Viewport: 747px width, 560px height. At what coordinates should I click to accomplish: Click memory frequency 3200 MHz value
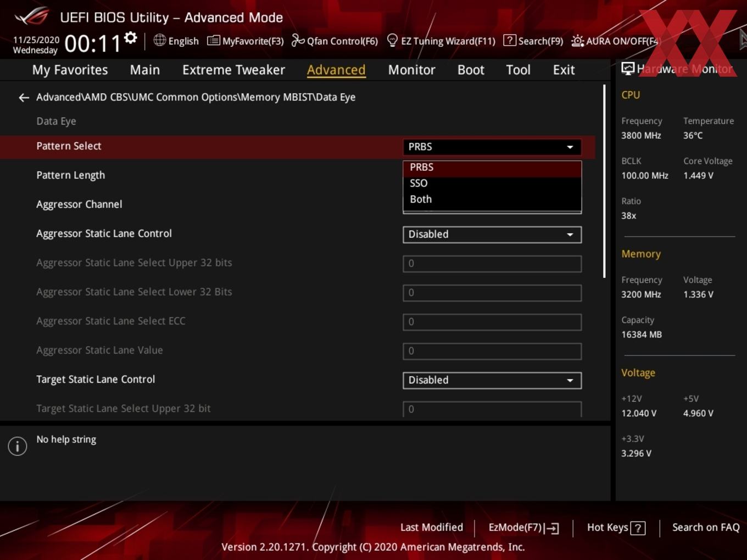641,294
